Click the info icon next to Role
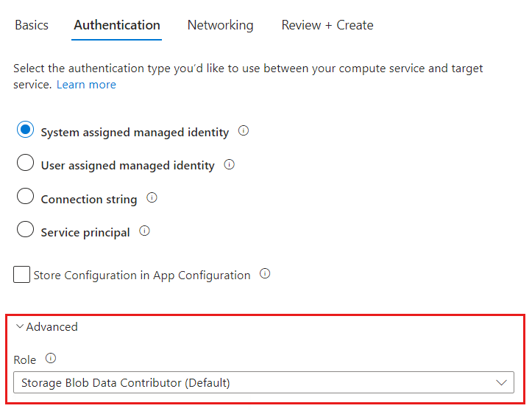532x414 pixels. click(x=51, y=359)
